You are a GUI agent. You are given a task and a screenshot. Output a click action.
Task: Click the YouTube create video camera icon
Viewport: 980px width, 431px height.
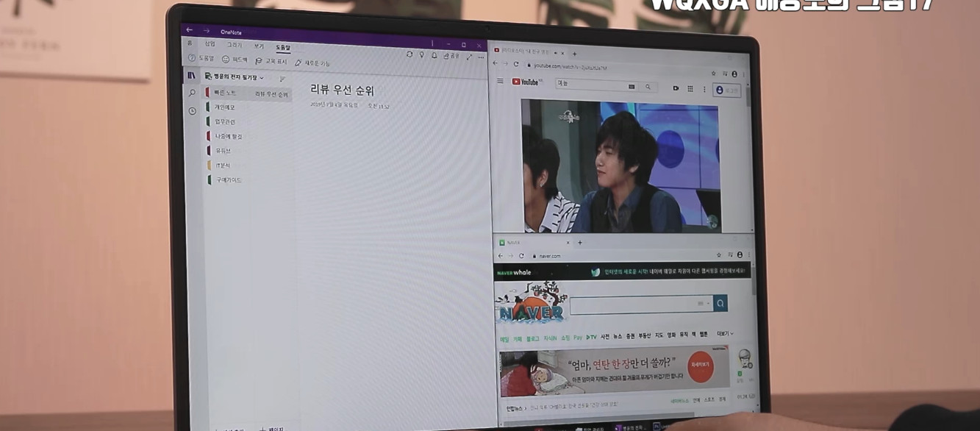coord(676,88)
